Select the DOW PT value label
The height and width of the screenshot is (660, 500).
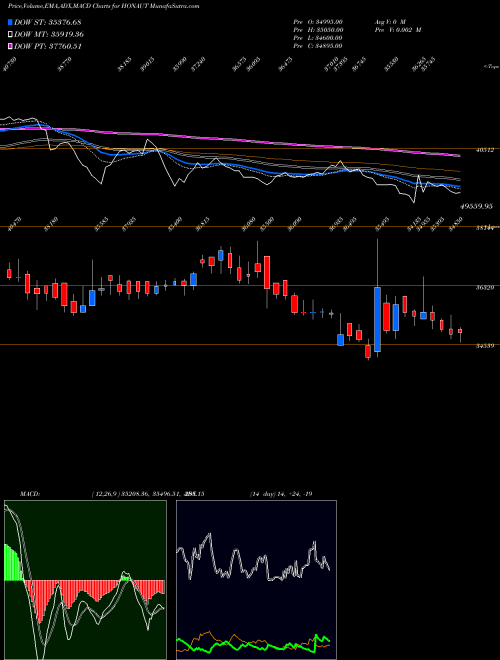[48, 46]
